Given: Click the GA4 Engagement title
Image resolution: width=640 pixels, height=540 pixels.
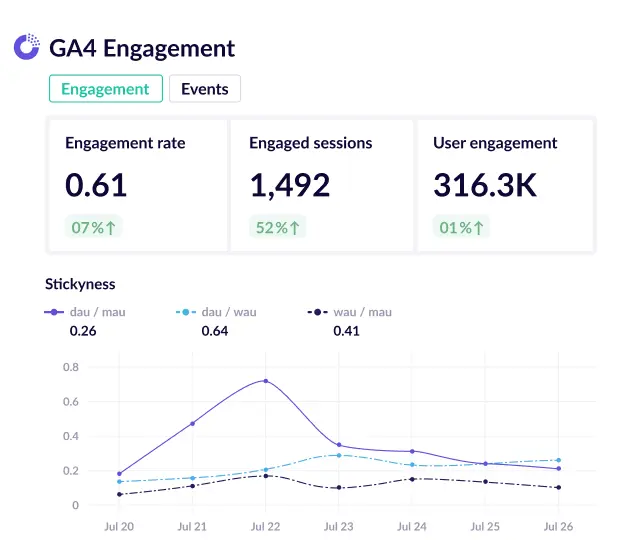Looking at the screenshot, I should 142,48.
